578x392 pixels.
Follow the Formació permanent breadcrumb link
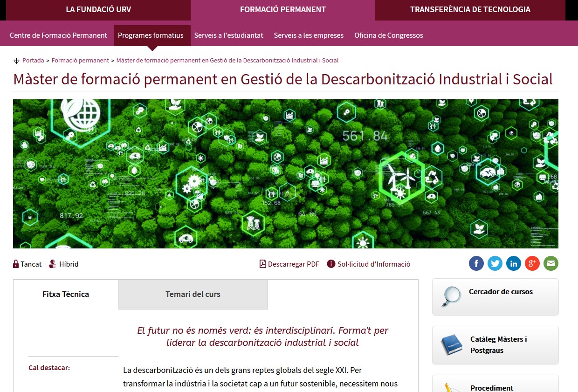pyautogui.click(x=80, y=61)
